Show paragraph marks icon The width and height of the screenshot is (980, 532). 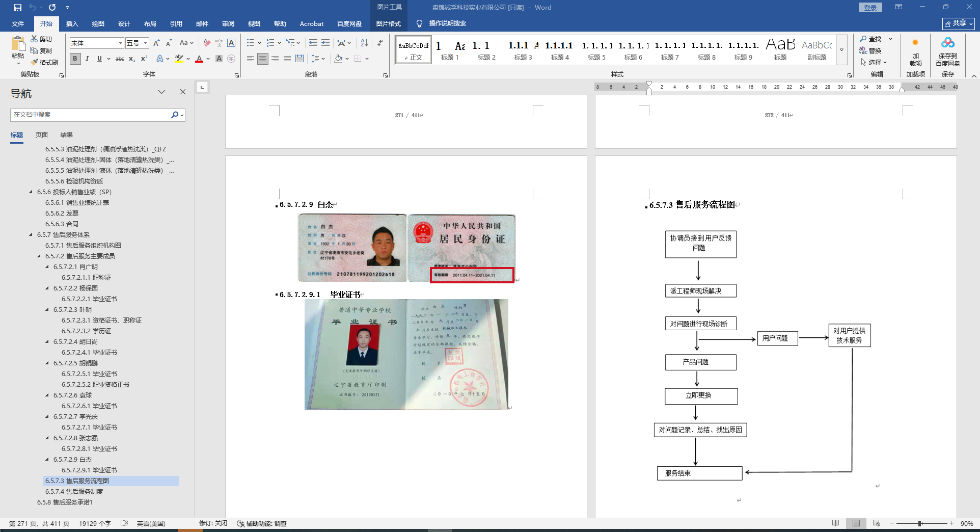click(380, 43)
